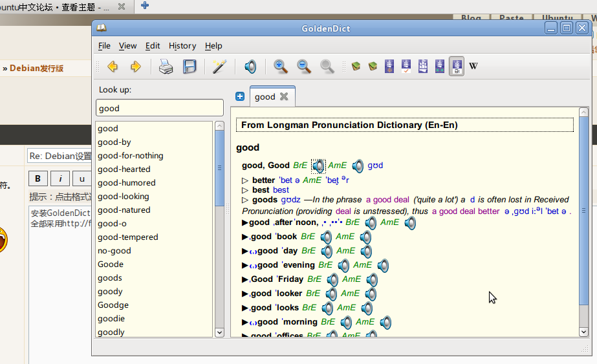
Task: Toggle the 'Good Friday' triangle
Action: [x=245, y=280]
